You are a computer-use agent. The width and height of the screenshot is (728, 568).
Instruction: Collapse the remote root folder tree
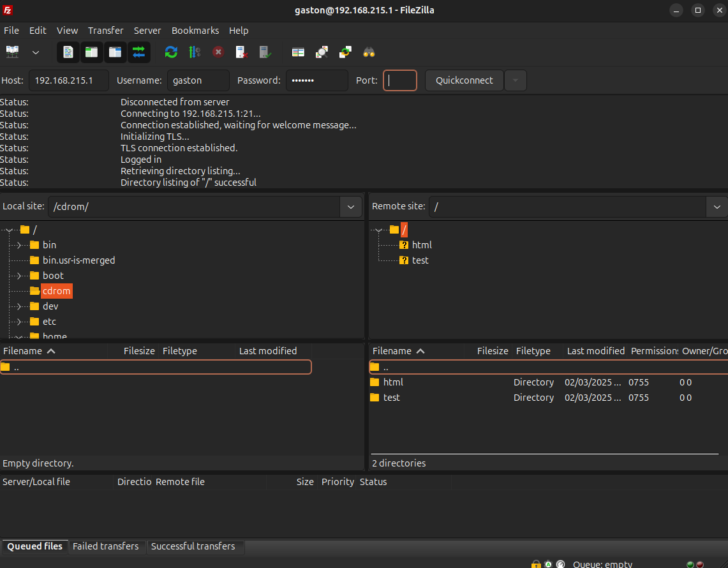[x=378, y=230]
